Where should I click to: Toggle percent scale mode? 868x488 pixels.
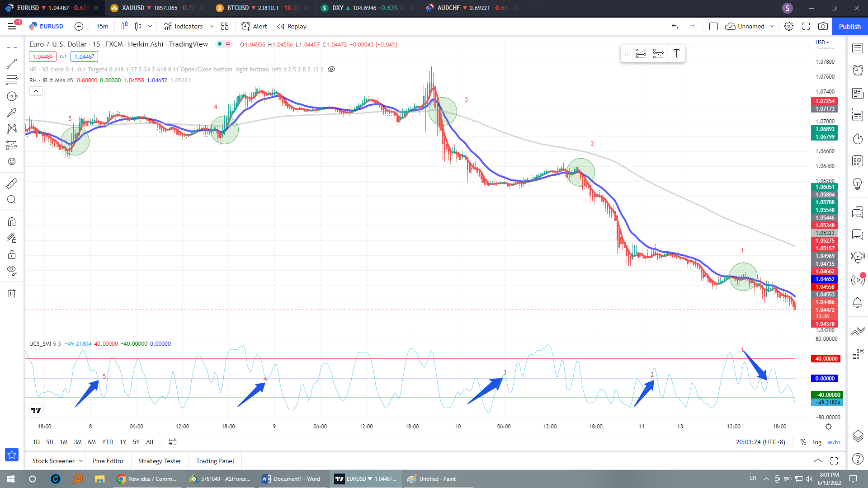tap(803, 442)
